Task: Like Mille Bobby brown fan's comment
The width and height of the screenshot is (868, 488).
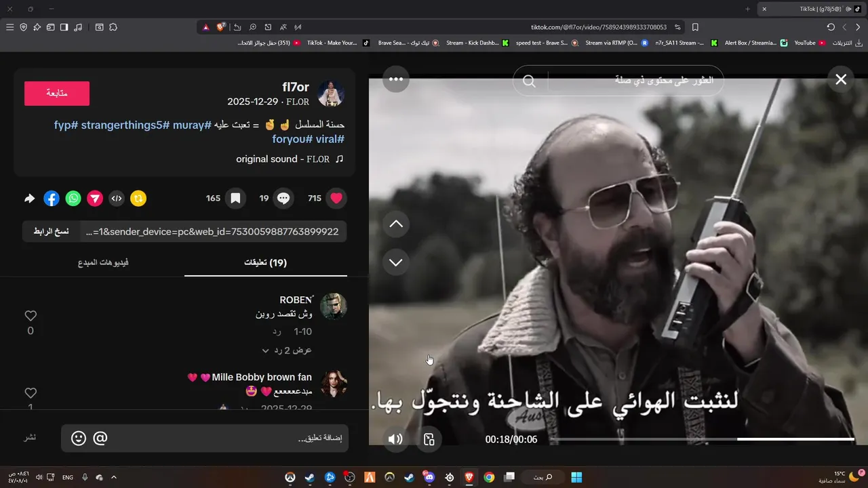Action: click(31, 393)
